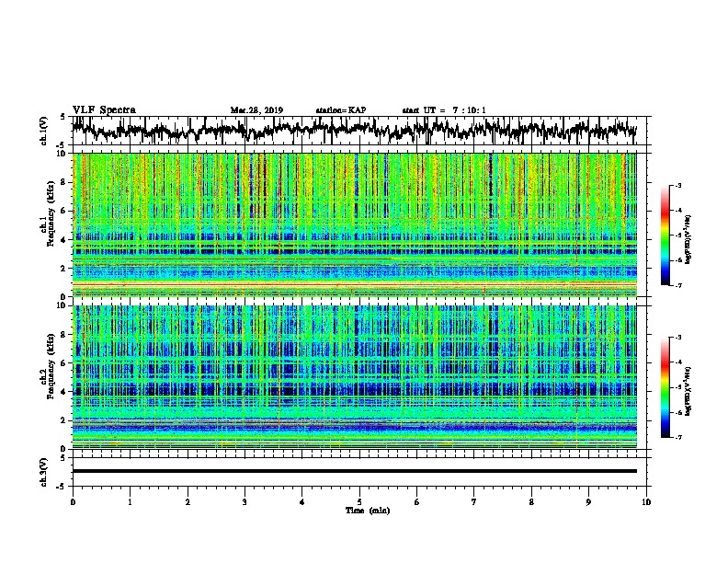
Task: Select the "ch.2 Frequency (kHz)" axis label
Action: click(48, 366)
